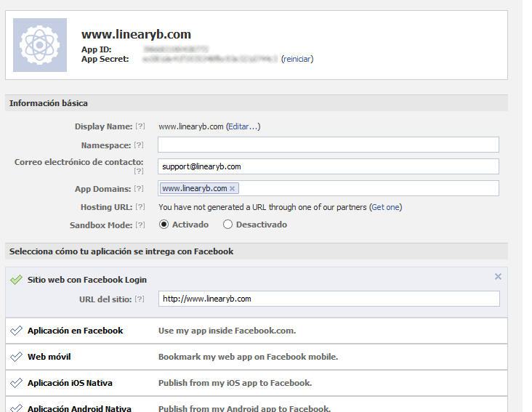Expand the Web móvil option

point(257,357)
